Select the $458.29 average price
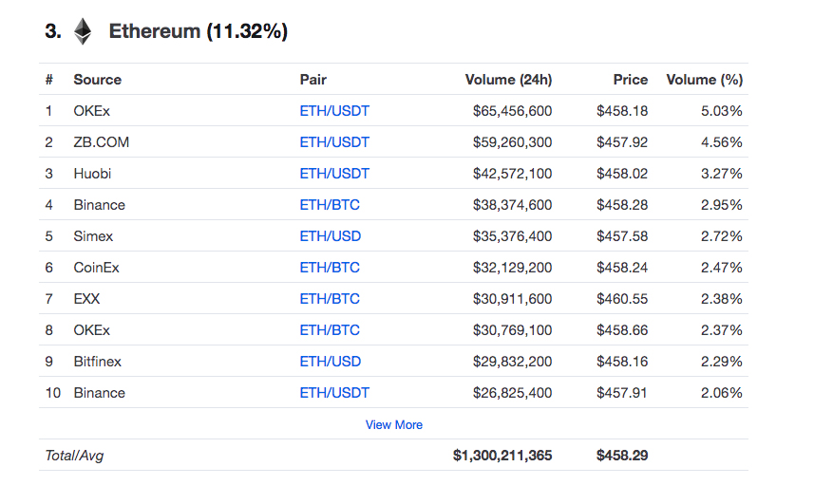Screen dimensions: 833x504 pyautogui.click(x=622, y=456)
